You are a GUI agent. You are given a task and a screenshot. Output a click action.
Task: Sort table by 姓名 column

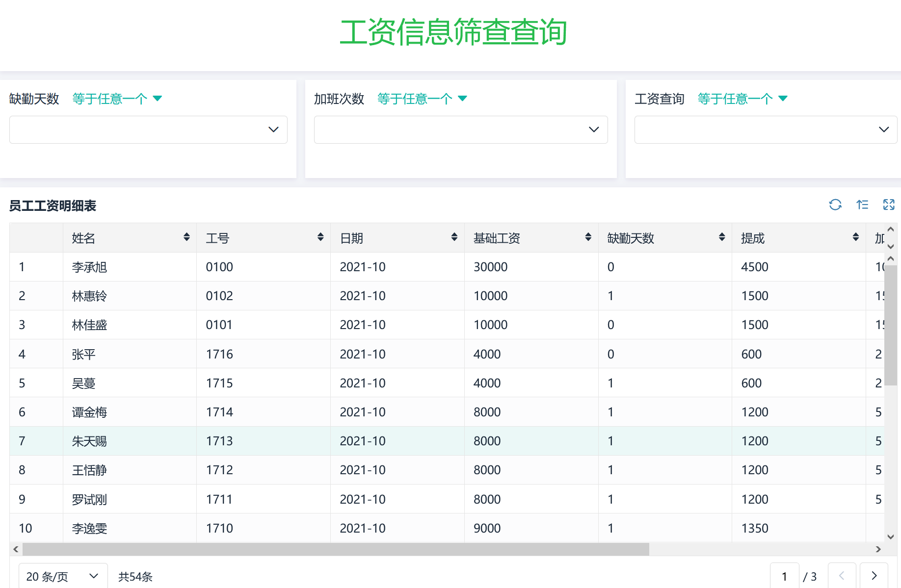[x=186, y=237]
